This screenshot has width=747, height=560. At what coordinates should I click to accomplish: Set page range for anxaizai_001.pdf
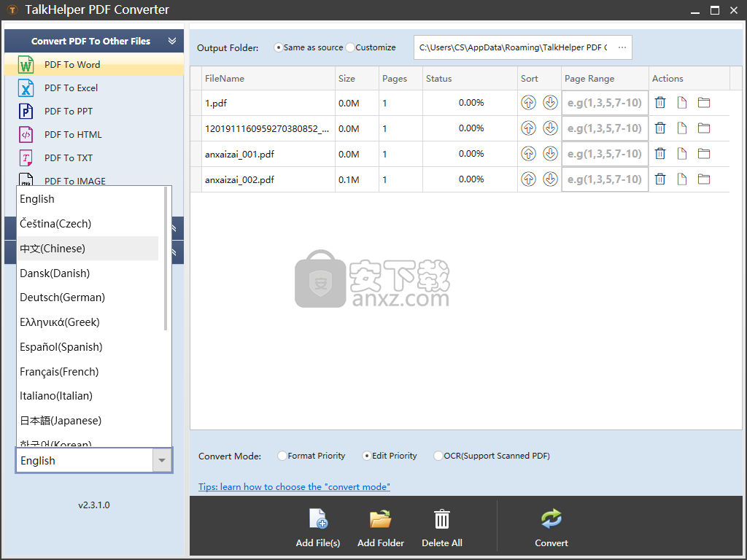tap(605, 154)
